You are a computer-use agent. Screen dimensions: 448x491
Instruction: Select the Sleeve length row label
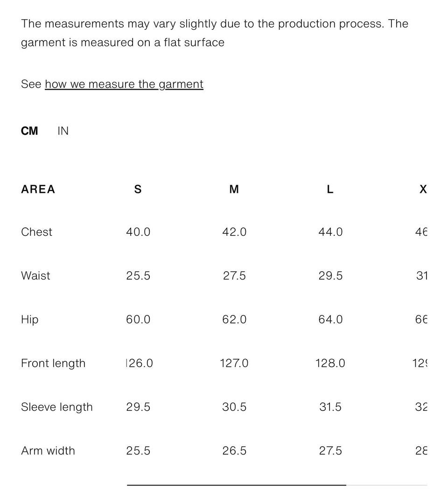click(57, 407)
